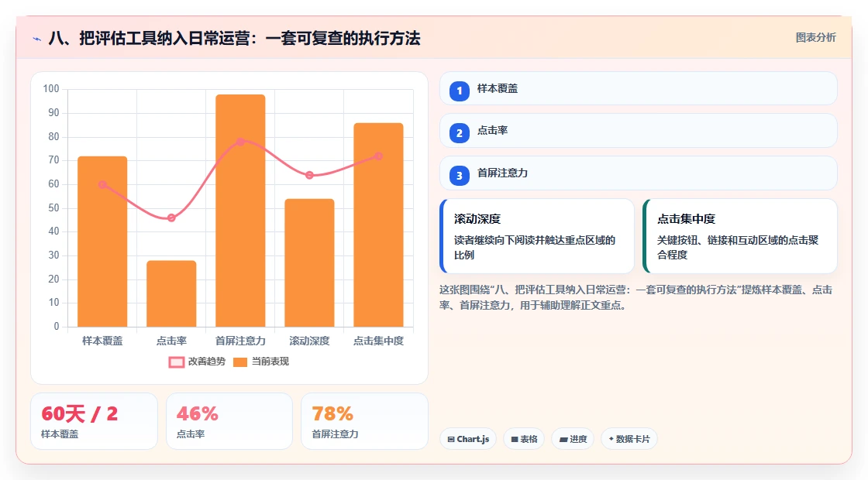Click the 点击集中度 x-axis label

coord(379,341)
